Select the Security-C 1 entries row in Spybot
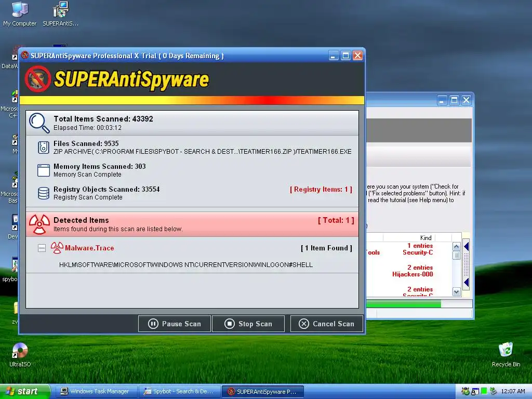The width and height of the screenshot is (532, 399). 418,249
